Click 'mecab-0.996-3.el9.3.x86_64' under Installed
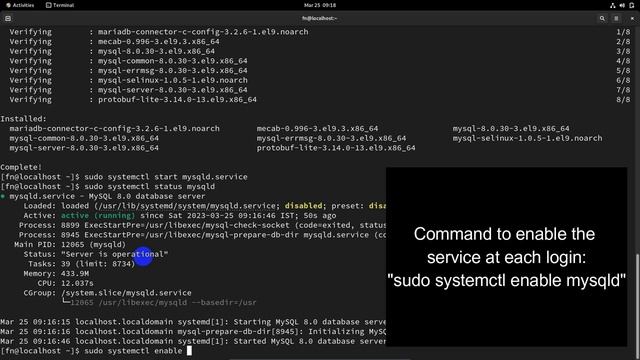 pos(317,129)
